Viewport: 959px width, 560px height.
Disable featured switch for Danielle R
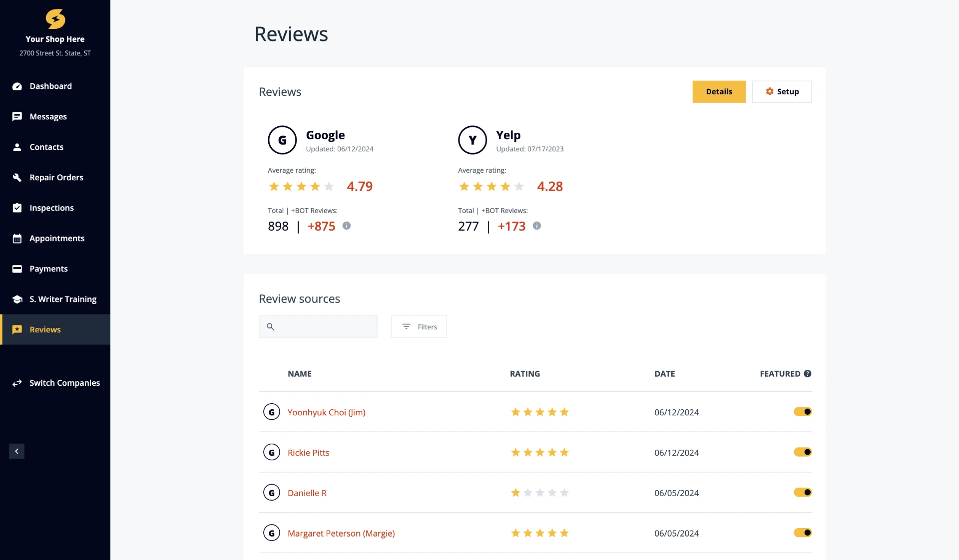(x=803, y=493)
